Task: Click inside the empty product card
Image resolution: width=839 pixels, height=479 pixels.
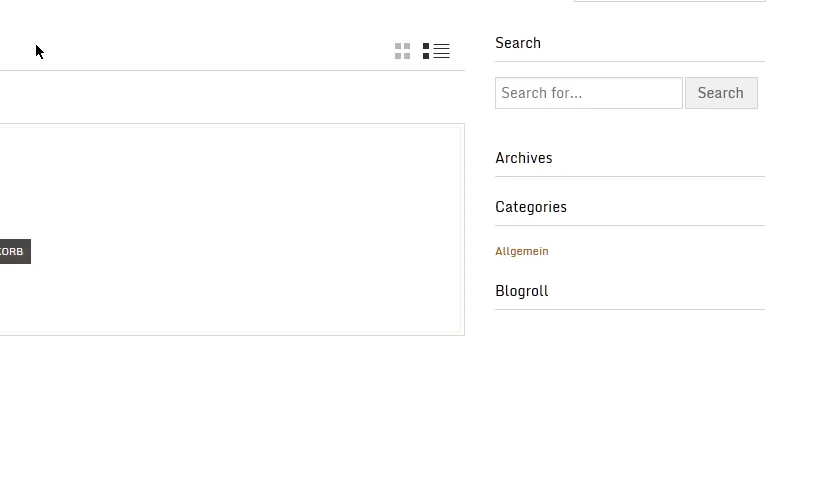Action: 231,230
